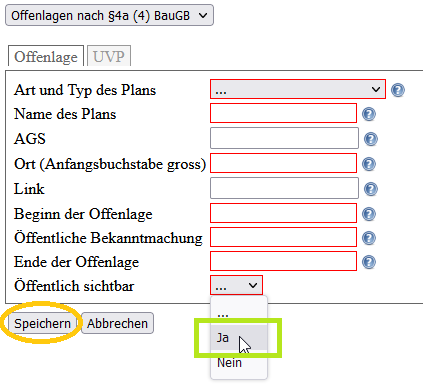Viewport: 423px width, 392px height.
Task: Expand the Art und Typ des Plans dropdown
Action: tap(298, 89)
